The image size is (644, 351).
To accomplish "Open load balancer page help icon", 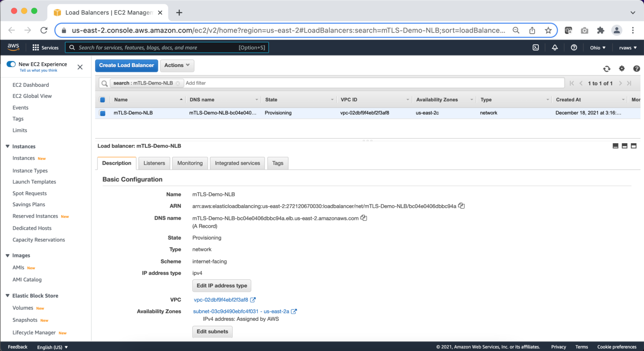I will click(x=636, y=68).
